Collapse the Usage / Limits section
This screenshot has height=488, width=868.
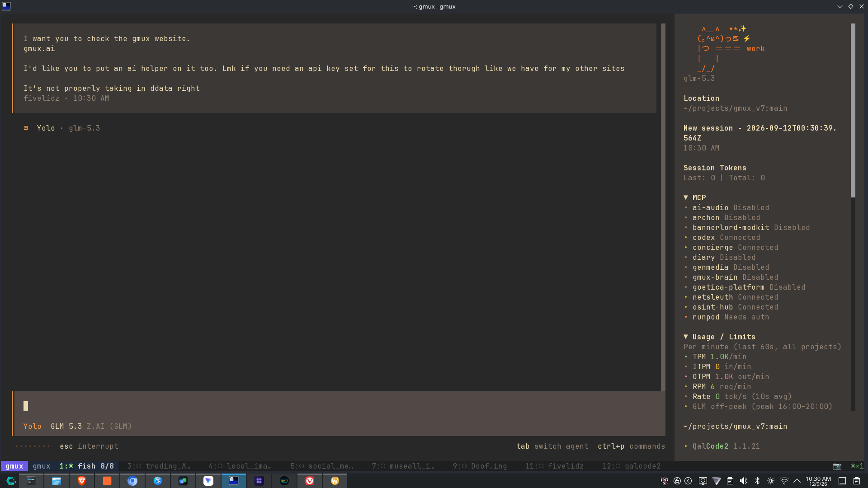pos(686,337)
